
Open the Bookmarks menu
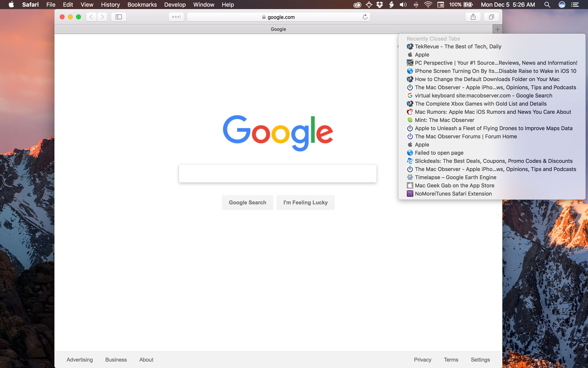pyautogui.click(x=142, y=5)
